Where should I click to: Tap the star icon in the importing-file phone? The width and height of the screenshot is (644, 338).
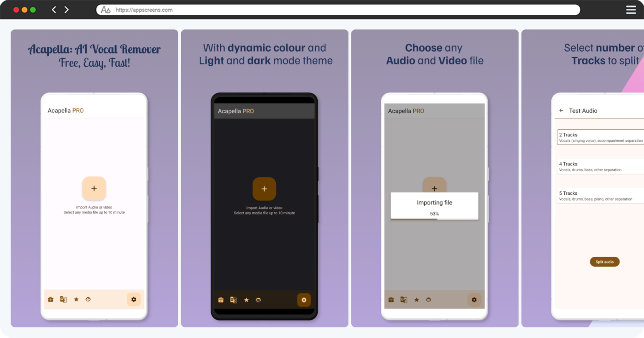tap(417, 300)
